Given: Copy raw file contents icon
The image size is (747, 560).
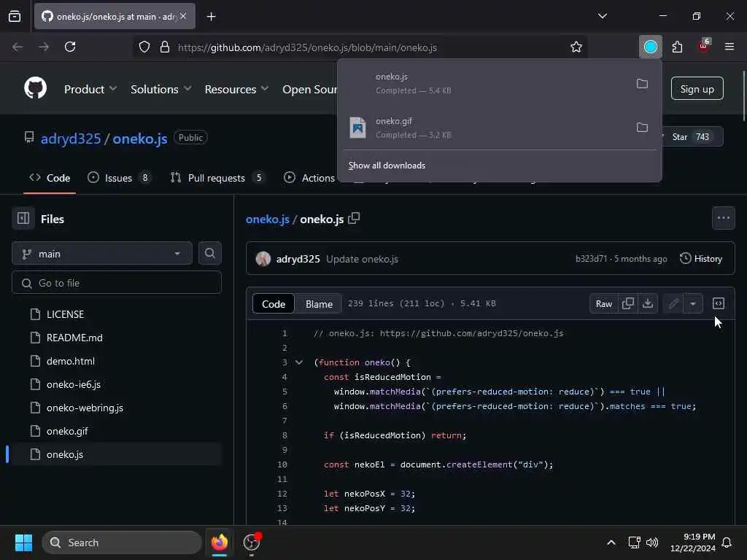Looking at the screenshot, I should (628, 303).
